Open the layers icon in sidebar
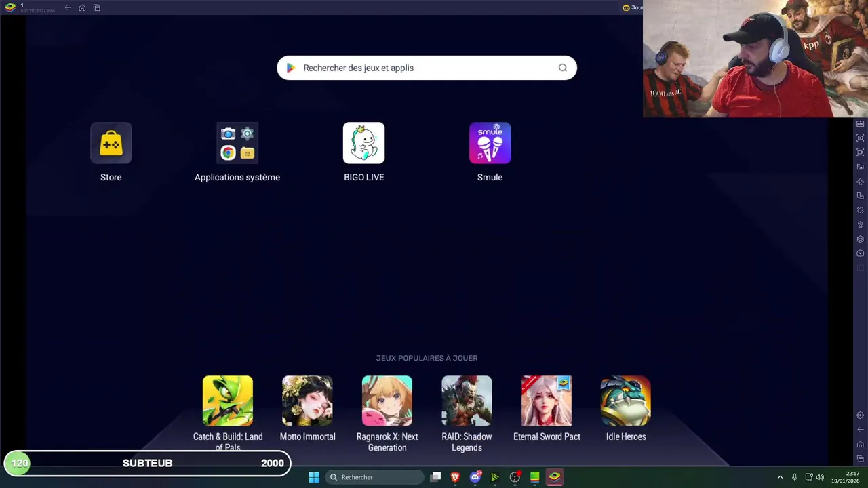868x488 pixels. coord(861,239)
